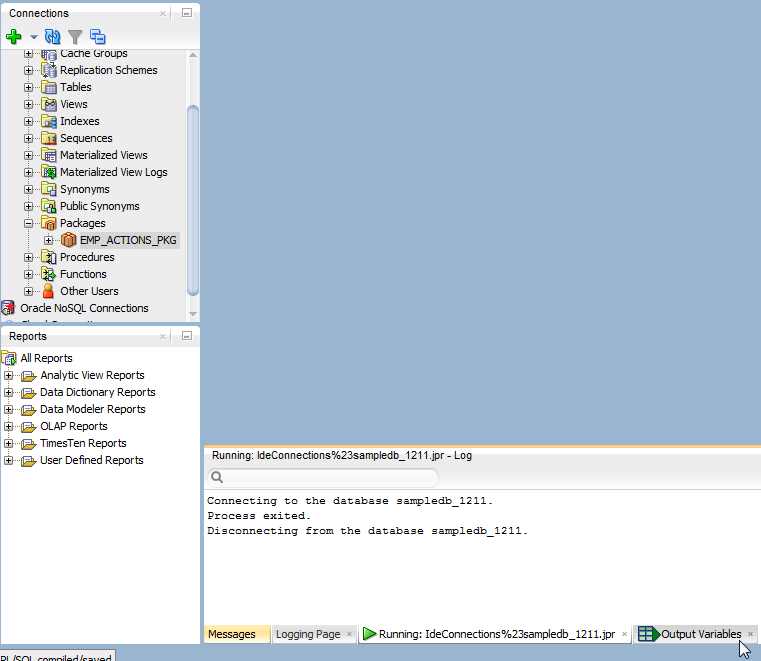Collapse the Packages node
Image resolution: width=761 pixels, height=661 pixels.
coord(29,223)
